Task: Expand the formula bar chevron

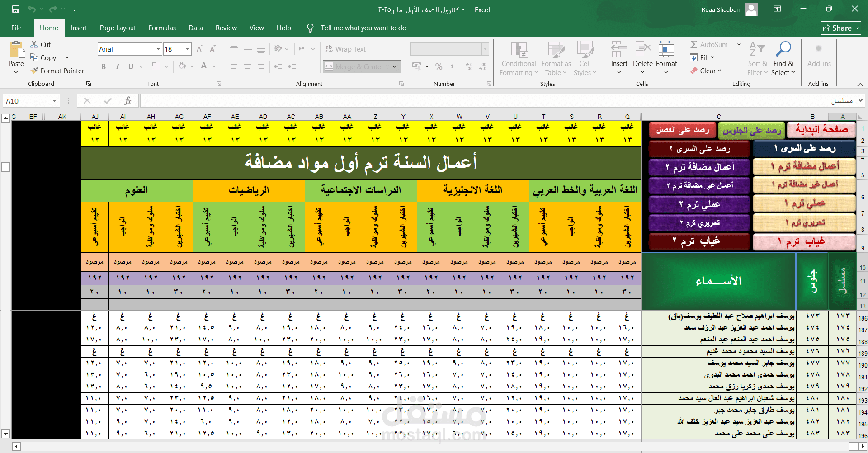Action: tap(861, 101)
